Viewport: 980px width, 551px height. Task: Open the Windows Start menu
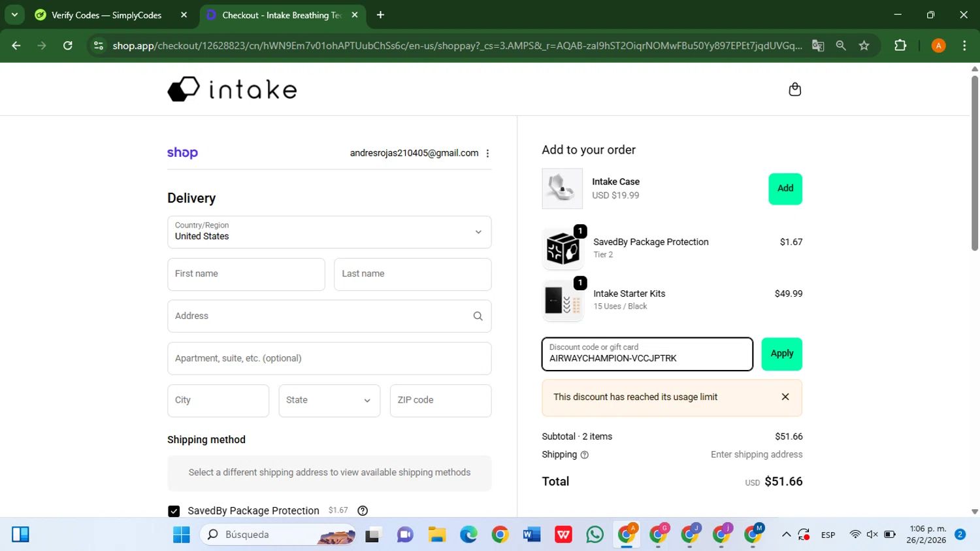tap(181, 535)
